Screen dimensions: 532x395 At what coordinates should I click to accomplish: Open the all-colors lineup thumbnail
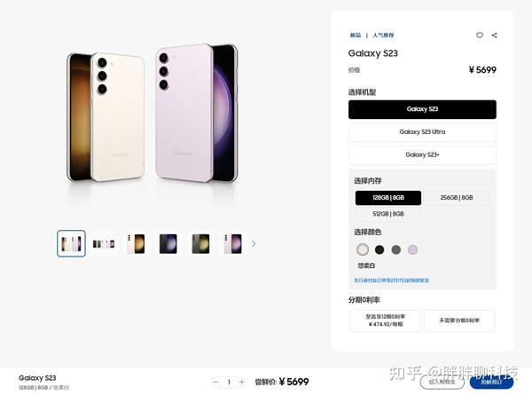coord(104,243)
